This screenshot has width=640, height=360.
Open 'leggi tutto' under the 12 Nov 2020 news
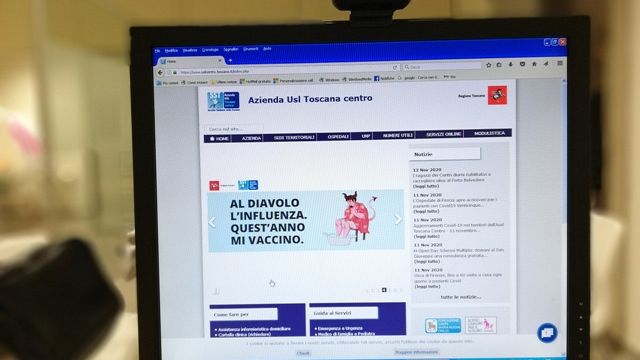(x=426, y=186)
